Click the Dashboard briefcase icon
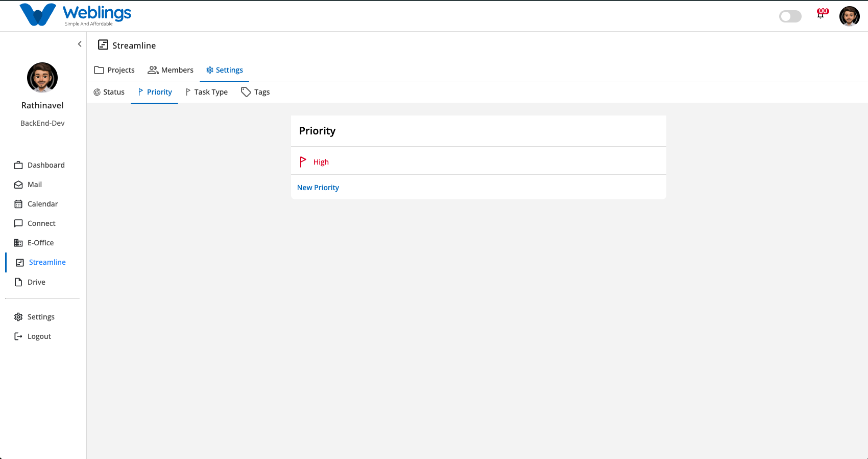The height and width of the screenshot is (459, 868). click(18, 165)
